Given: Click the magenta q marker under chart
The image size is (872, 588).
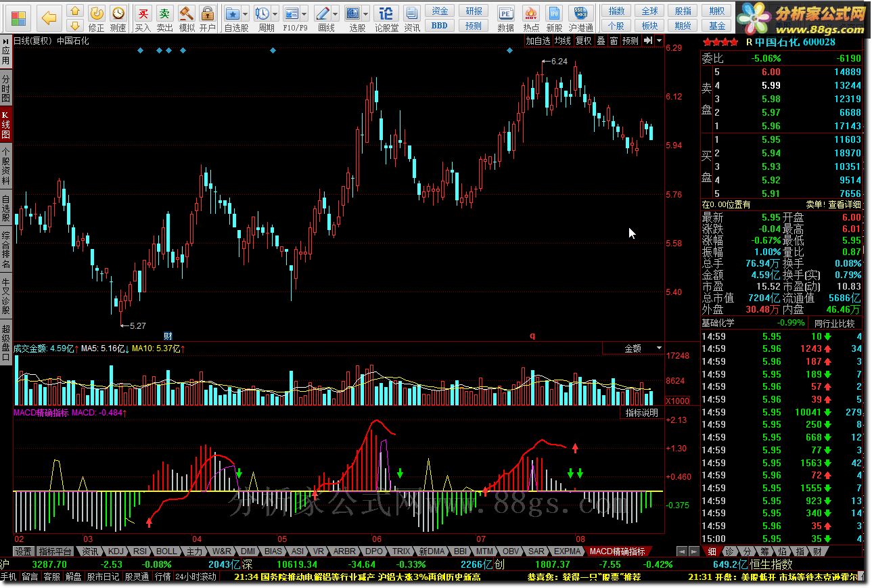Looking at the screenshot, I should pos(532,336).
